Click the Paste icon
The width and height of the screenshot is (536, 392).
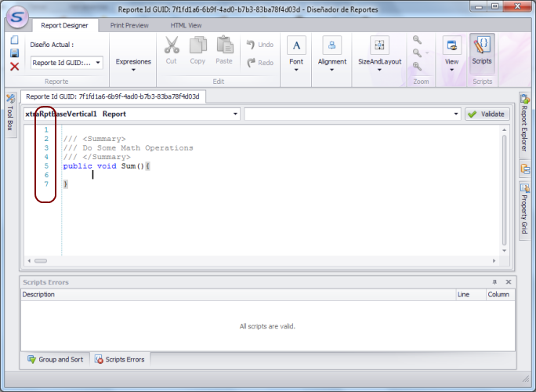(x=224, y=50)
